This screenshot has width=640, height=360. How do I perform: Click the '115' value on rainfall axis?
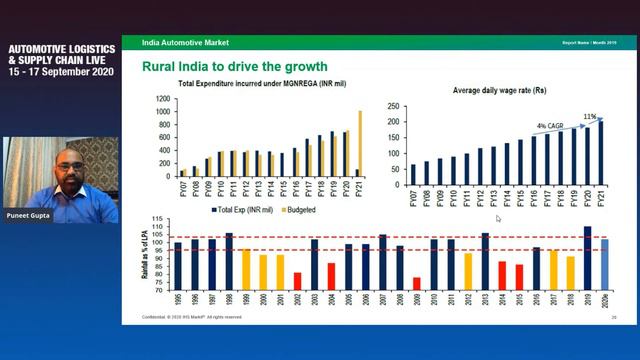click(158, 219)
